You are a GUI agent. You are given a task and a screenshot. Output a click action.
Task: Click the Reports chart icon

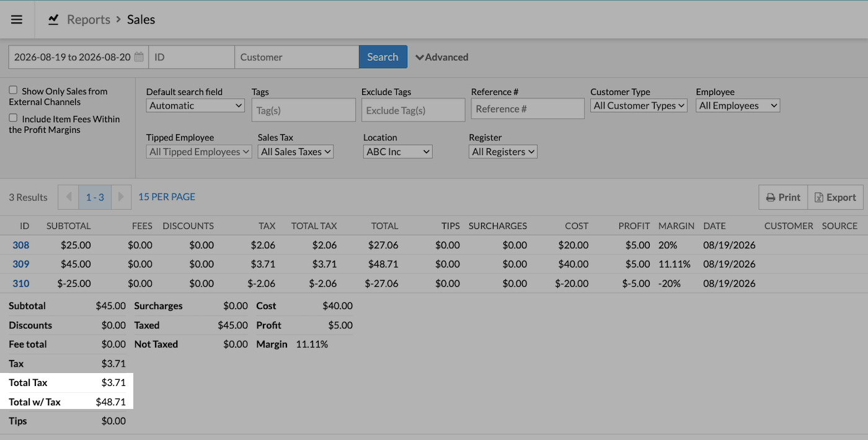(x=53, y=19)
